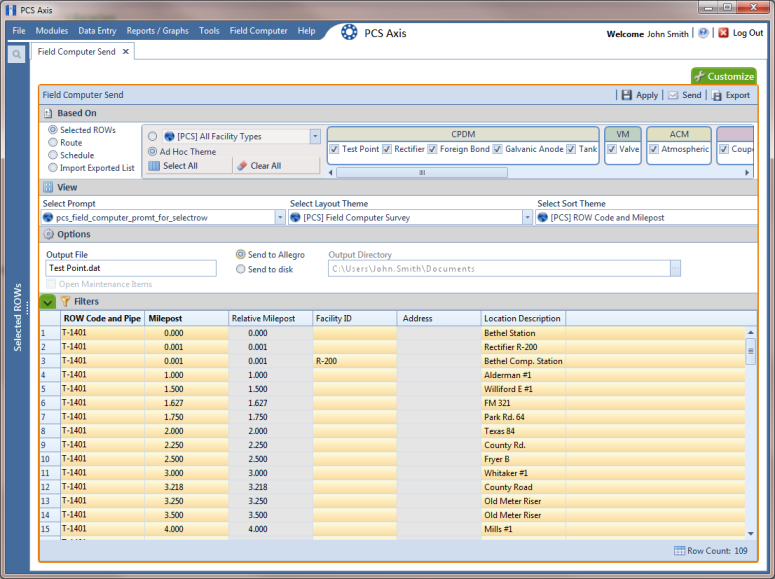Uncheck the Rectifier checkbox

click(387, 149)
